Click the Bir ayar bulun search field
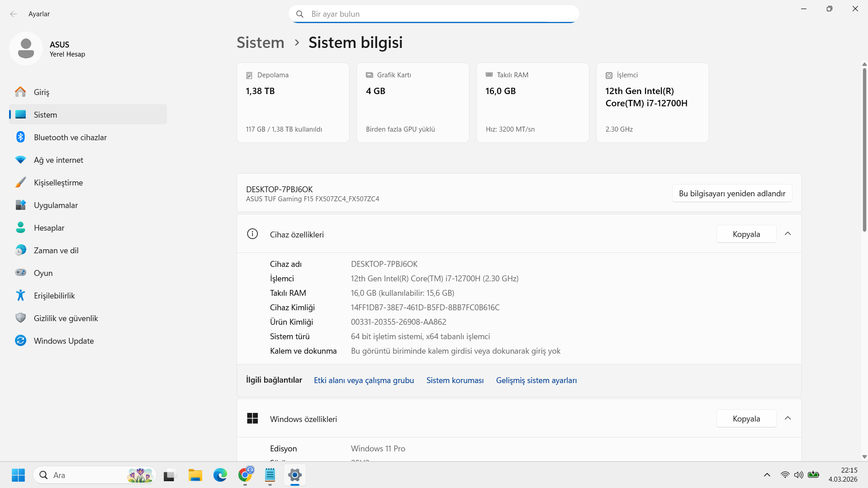868x488 pixels. click(434, 14)
